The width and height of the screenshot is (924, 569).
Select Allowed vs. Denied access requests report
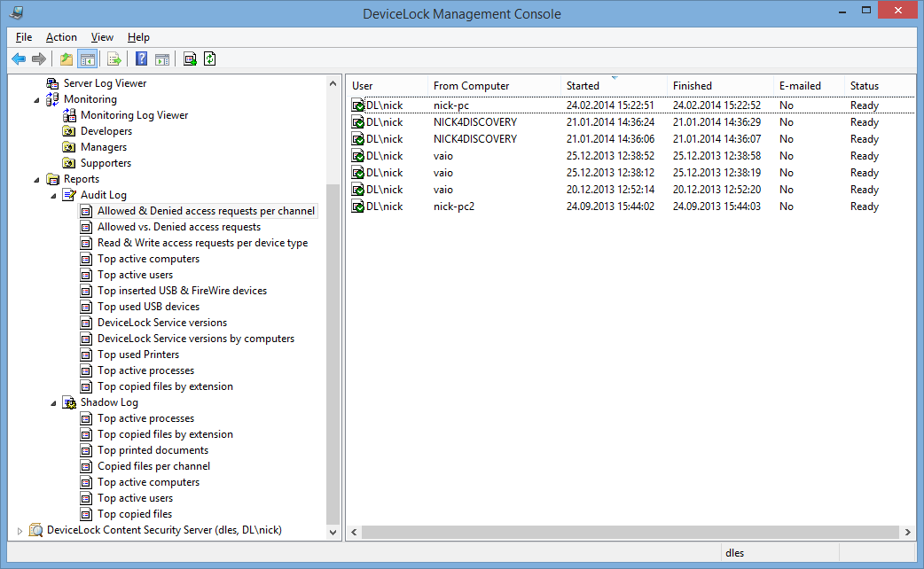coord(179,227)
